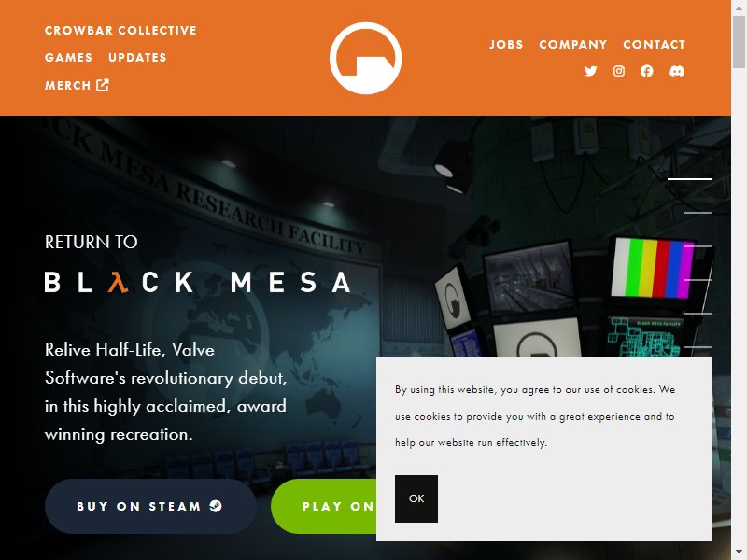Screen dimensions: 747x560
Task: Click the external link icon beside Merch
Action: (103, 85)
